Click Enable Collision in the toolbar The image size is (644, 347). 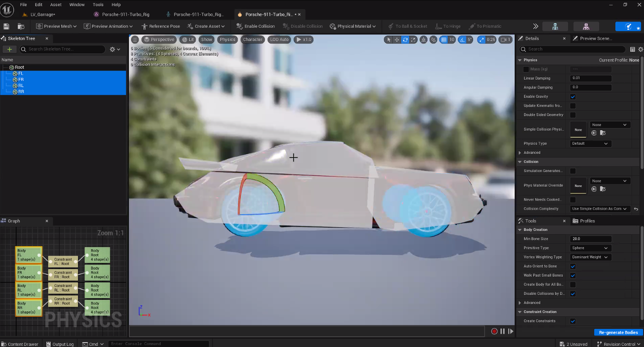[x=255, y=26]
